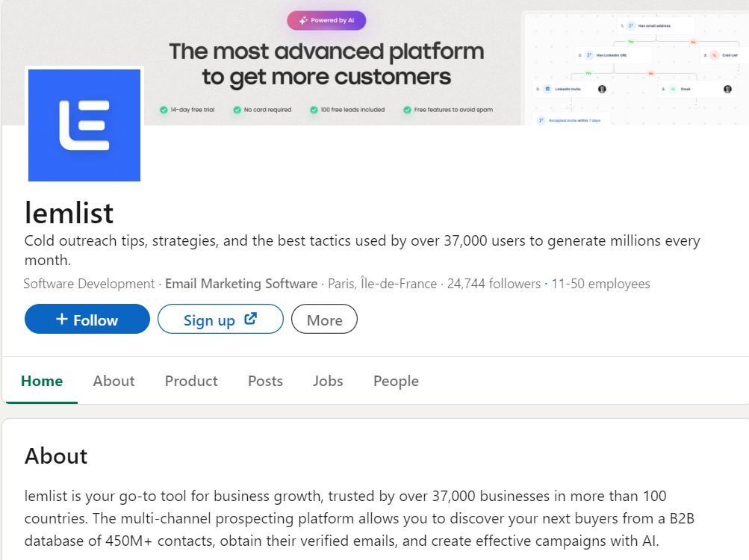View the People tab
The width and height of the screenshot is (749, 560).
(396, 381)
